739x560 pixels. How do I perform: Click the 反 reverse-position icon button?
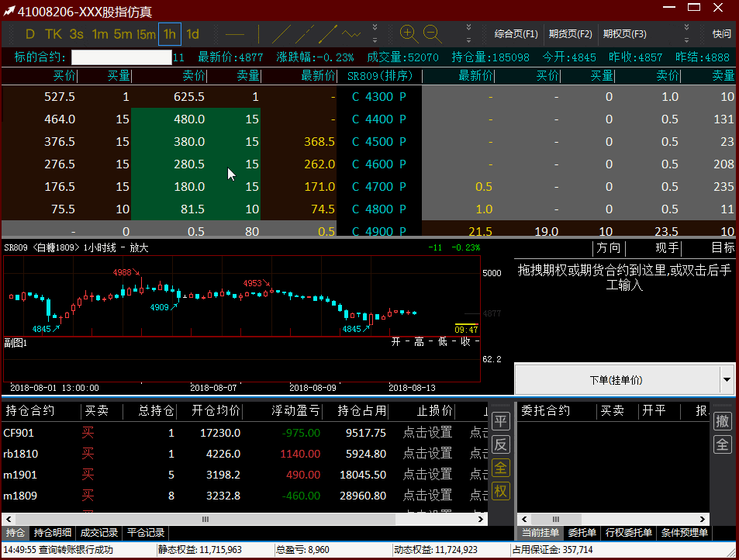pyautogui.click(x=501, y=444)
